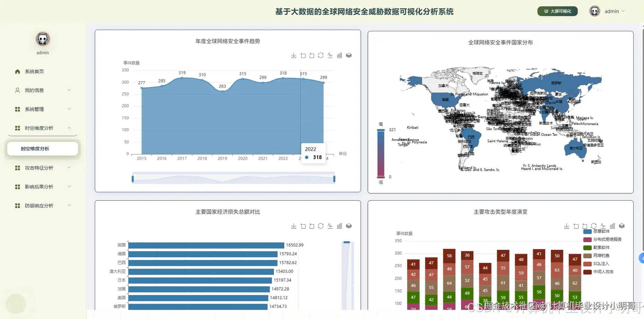The width and height of the screenshot is (644, 319).
Task: Save the 主要攻击类型年度演变 chart as image
Action: coord(567,226)
